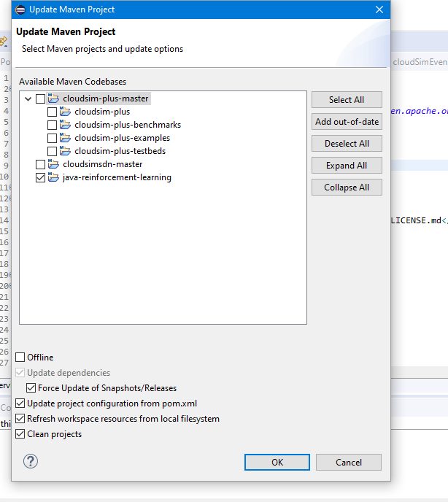Click the Deselect All button
The width and height of the screenshot is (448, 502).
click(x=347, y=144)
